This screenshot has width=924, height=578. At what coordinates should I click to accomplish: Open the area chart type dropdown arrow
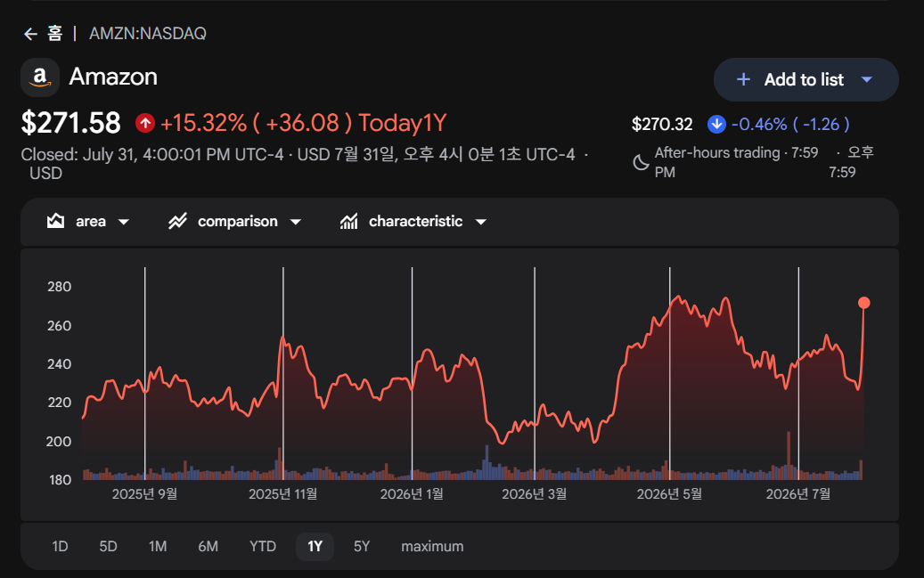(123, 222)
